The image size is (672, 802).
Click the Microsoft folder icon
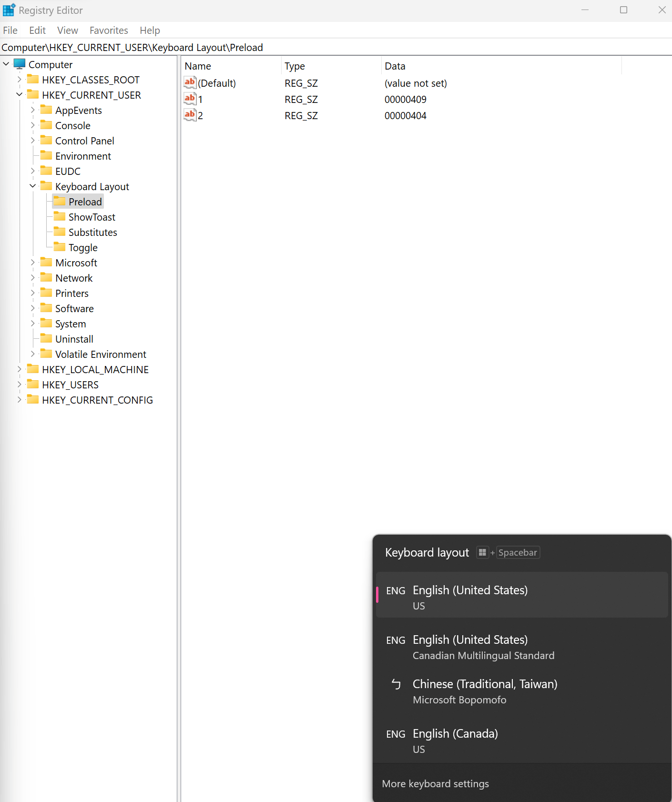pos(46,262)
